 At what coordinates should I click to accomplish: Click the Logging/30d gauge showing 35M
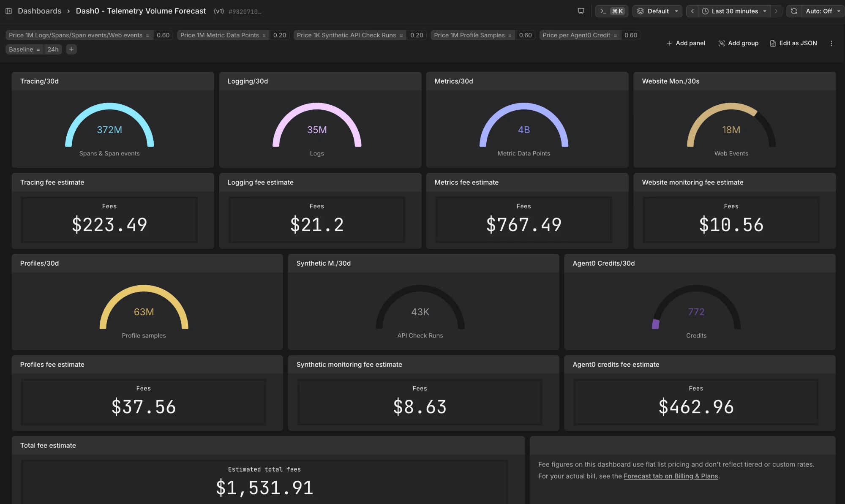[x=317, y=125]
